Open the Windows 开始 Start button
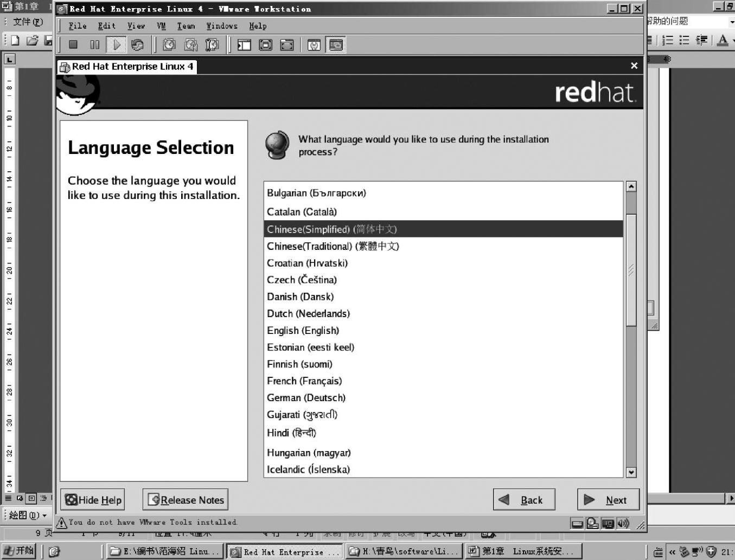Image resolution: width=735 pixels, height=560 pixels. (19, 551)
